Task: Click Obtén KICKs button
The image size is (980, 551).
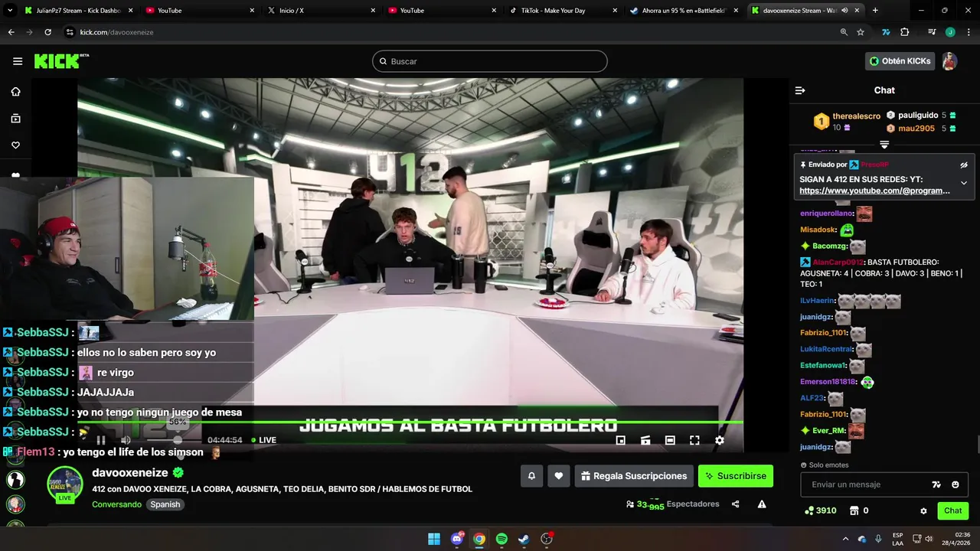Action: coord(900,61)
